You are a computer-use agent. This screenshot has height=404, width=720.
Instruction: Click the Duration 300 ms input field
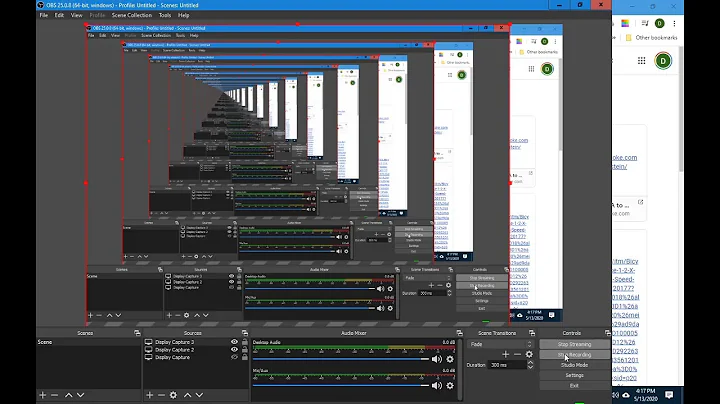coord(508,365)
